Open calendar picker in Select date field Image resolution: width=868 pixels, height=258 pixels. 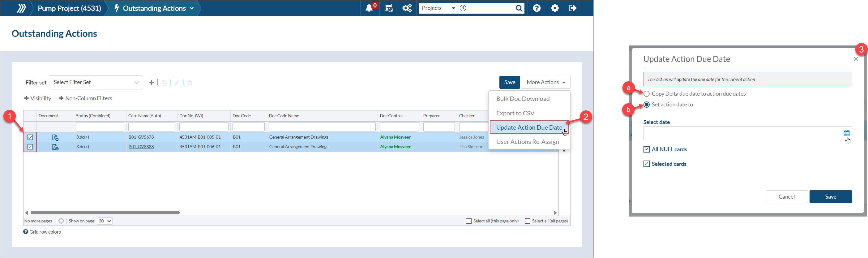pyautogui.click(x=846, y=133)
